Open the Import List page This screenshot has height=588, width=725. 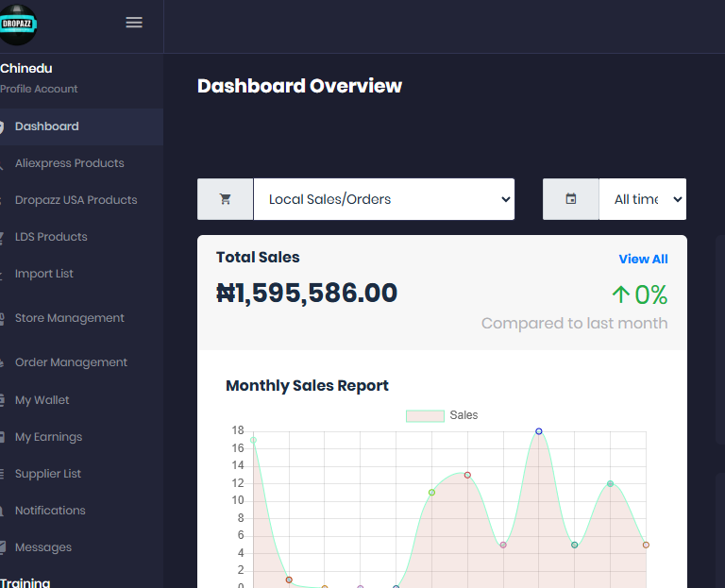pos(43,274)
